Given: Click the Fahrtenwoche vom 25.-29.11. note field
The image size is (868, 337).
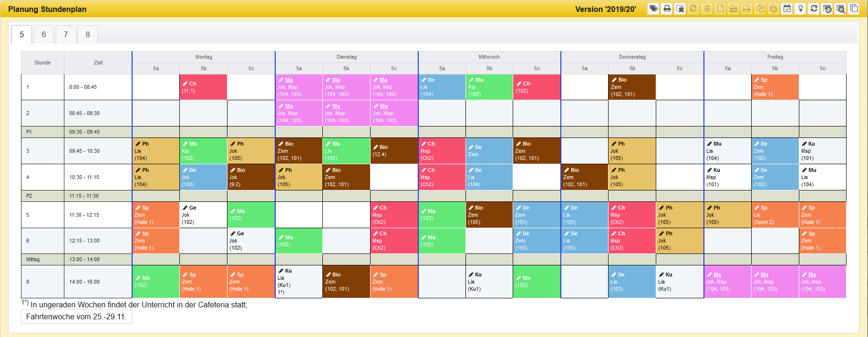Looking at the screenshot, I should click(76, 316).
